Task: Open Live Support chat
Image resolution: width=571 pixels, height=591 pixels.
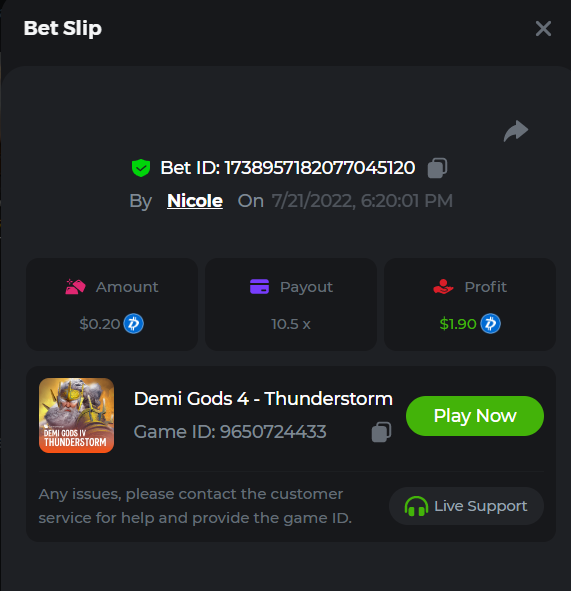Action: (x=466, y=506)
